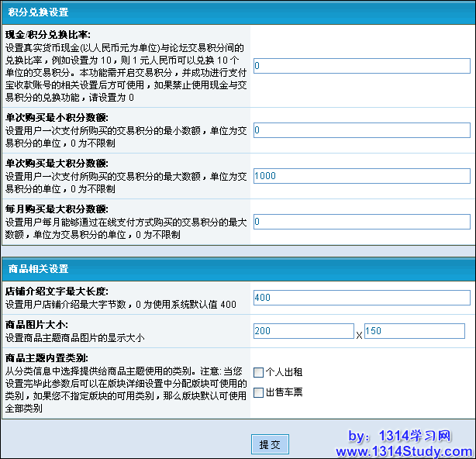Viewport: 476px width, 459px height.
Task: Click the 'by: 1314学习网' watermark text
Action: 399,436
